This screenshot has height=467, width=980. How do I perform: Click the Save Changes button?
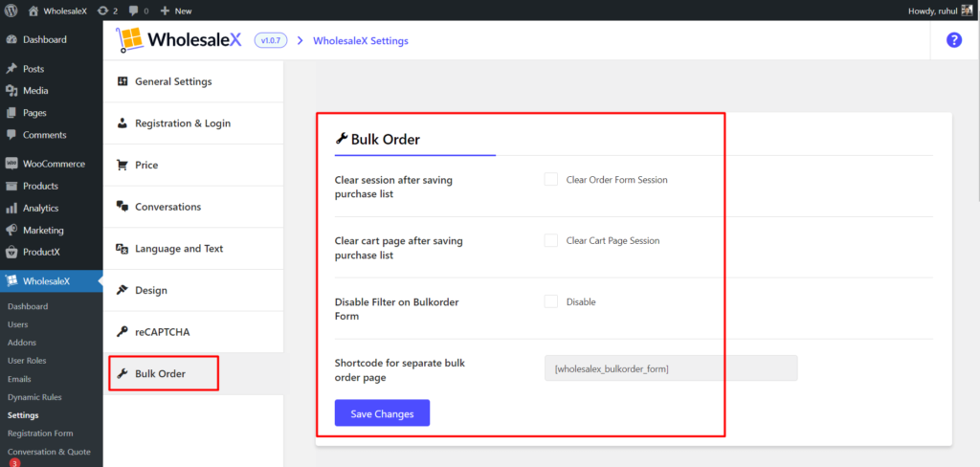click(x=382, y=413)
